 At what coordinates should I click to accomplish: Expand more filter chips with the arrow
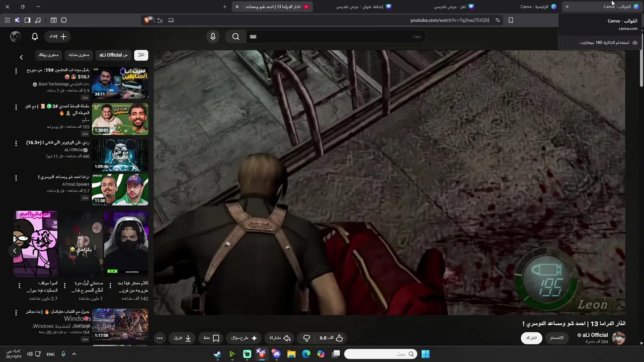click(x=21, y=57)
